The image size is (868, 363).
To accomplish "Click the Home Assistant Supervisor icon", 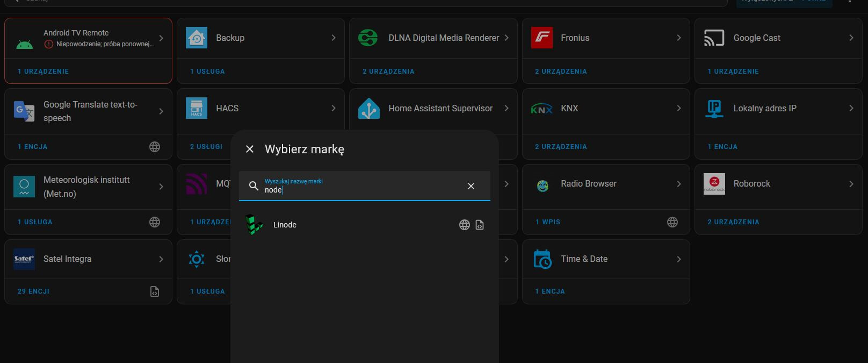I will [369, 109].
